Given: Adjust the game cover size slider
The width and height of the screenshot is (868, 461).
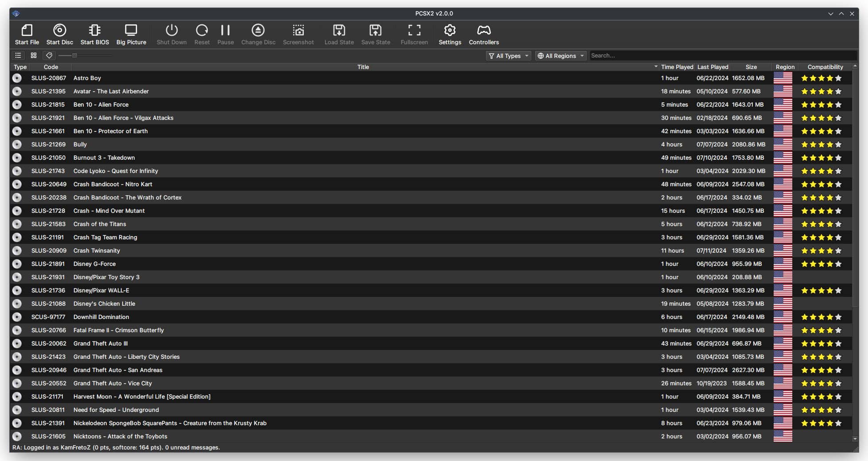Looking at the screenshot, I should pyautogui.click(x=74, y=55).
